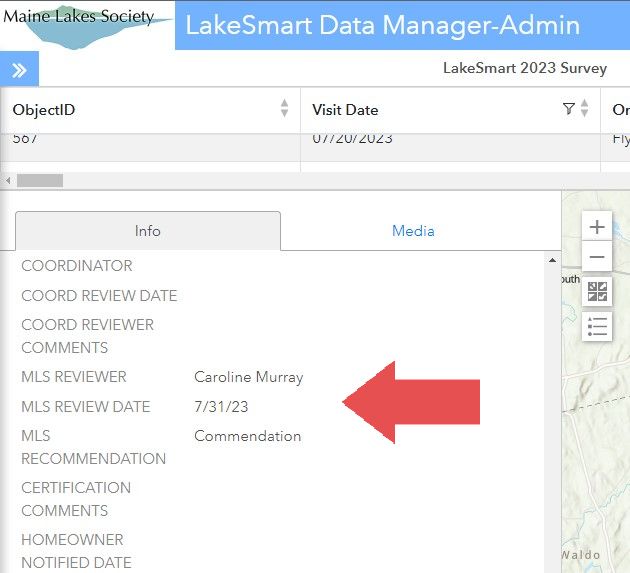Zoom out on the map
The image size is (630, 573).
pyautogui.click(x=597, y=258)
